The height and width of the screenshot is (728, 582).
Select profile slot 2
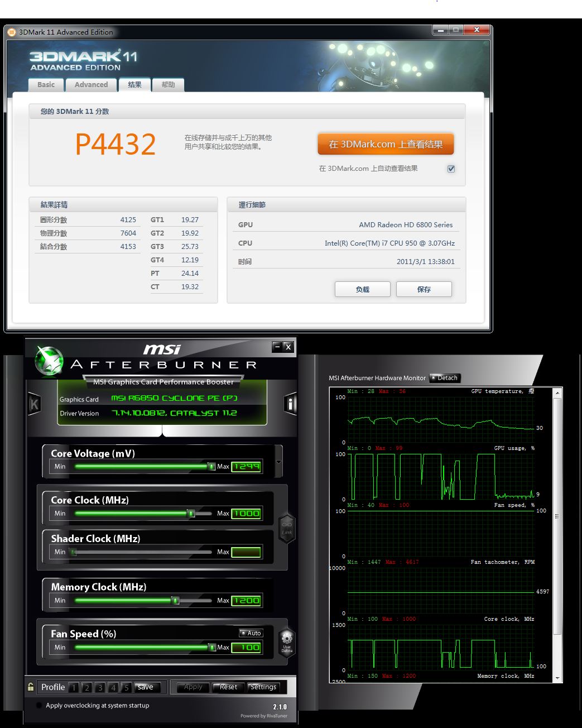pyautogui.click(x=87, y=688)
